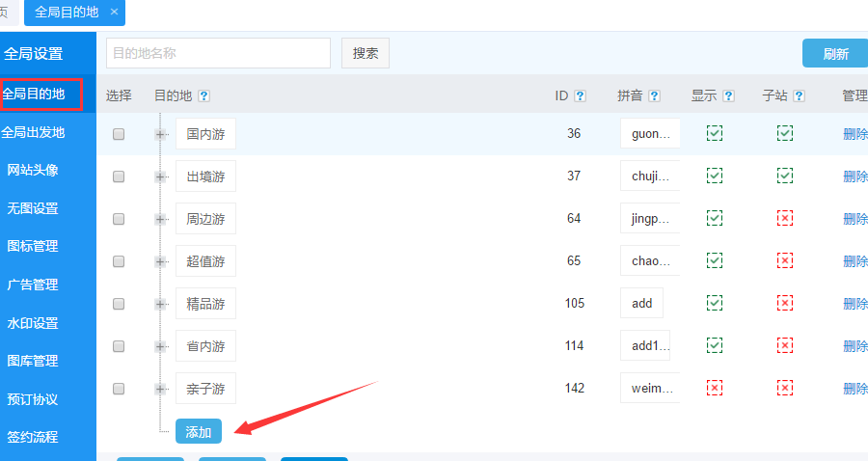Screen dimensions: 868x461
Task: Click the 目的地名称 search input field
Action: (218, 54)
